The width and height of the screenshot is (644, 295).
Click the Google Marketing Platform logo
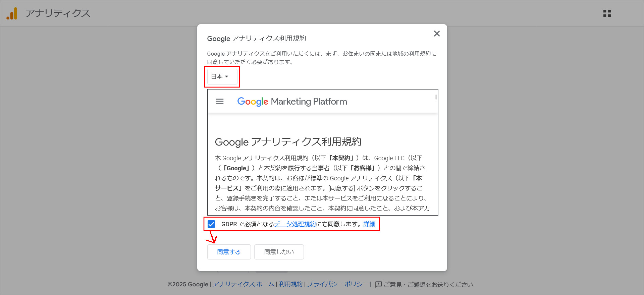[292, 102]
